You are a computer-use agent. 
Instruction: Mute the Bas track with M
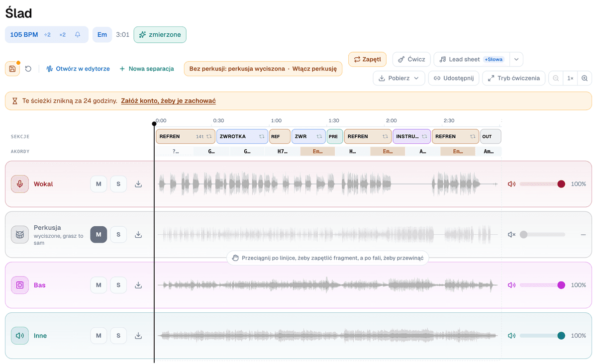99,285
